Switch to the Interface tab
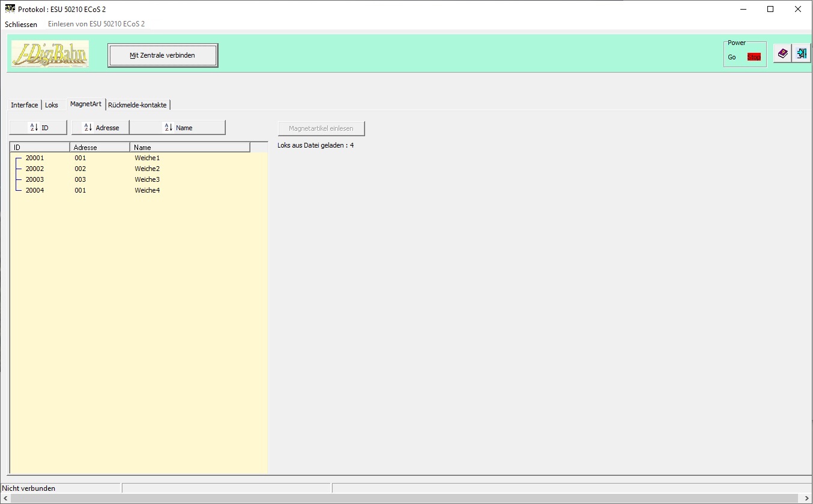Viewport: 813px width, 504px height. [x=25, y=105]
